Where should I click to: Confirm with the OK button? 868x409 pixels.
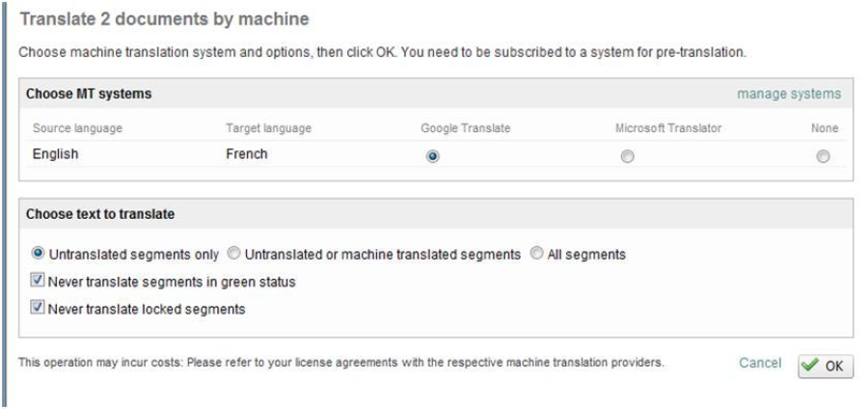click(x=826, y=366)
